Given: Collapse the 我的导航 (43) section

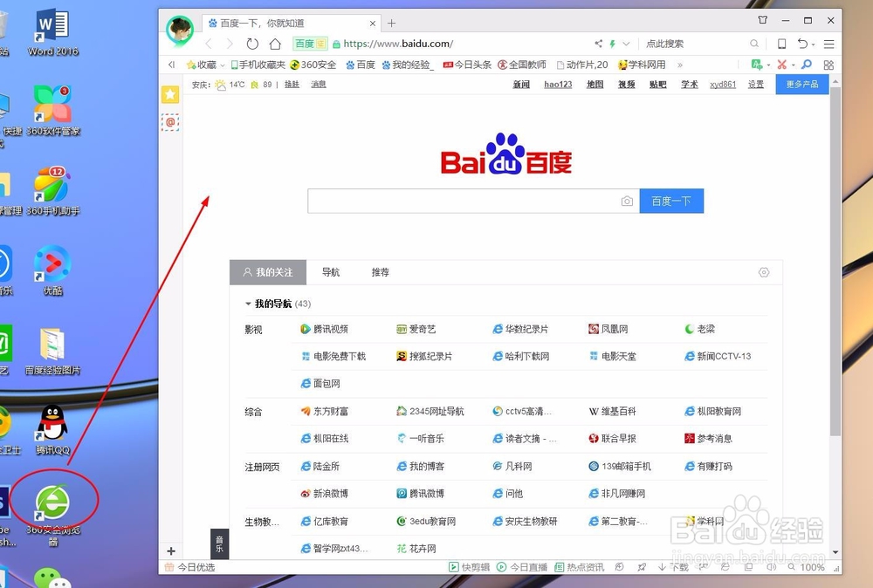Looking at the screenshot, I should point(248,304).
